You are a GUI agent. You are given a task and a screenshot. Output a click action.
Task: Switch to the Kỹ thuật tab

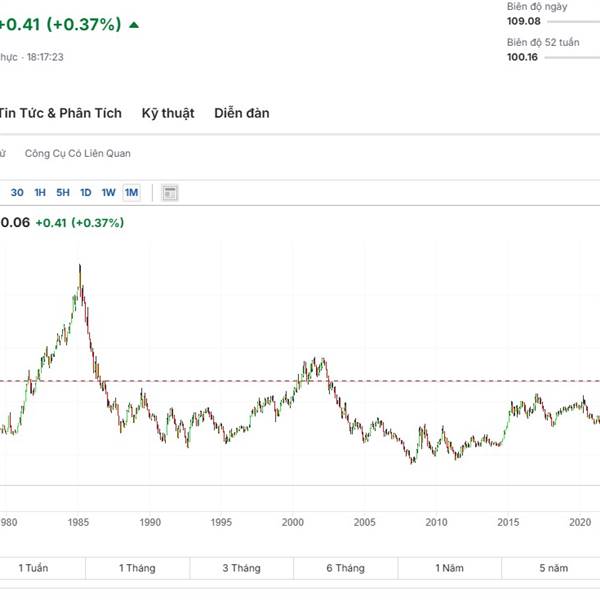pos(168,113)
